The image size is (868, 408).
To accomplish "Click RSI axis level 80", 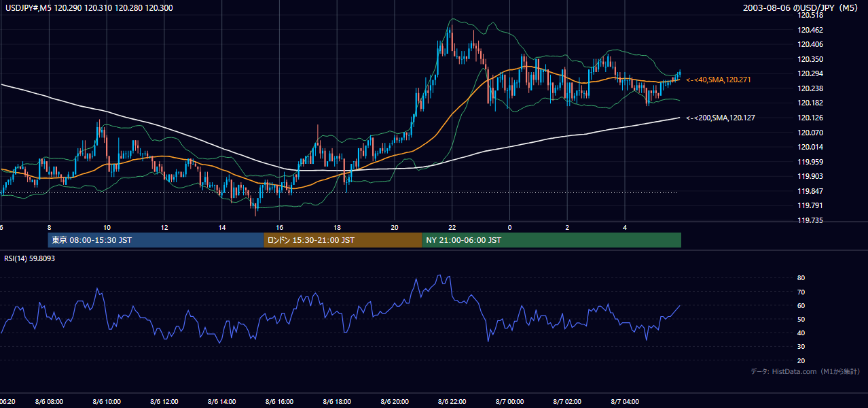I will click(x=801, y=278).
